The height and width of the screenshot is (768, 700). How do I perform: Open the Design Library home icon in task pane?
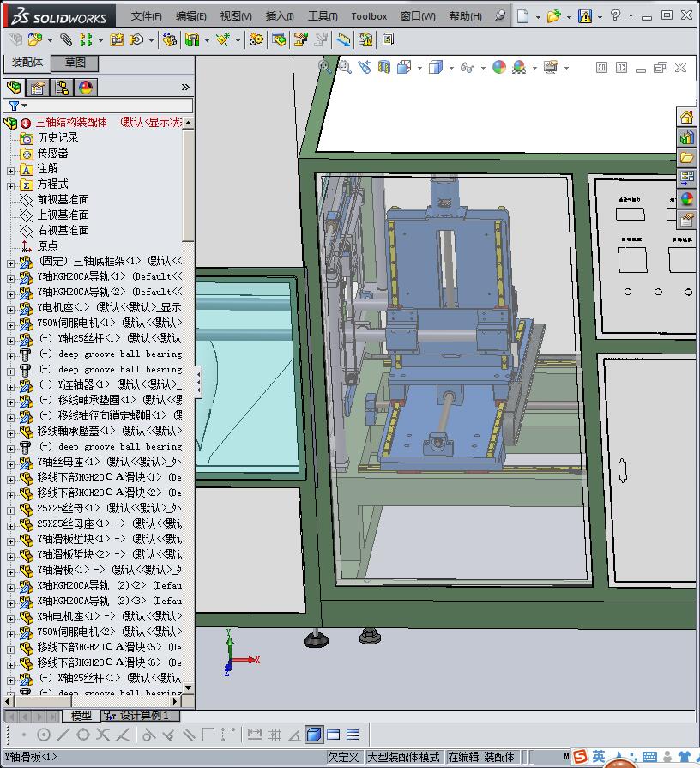(686, 118)
